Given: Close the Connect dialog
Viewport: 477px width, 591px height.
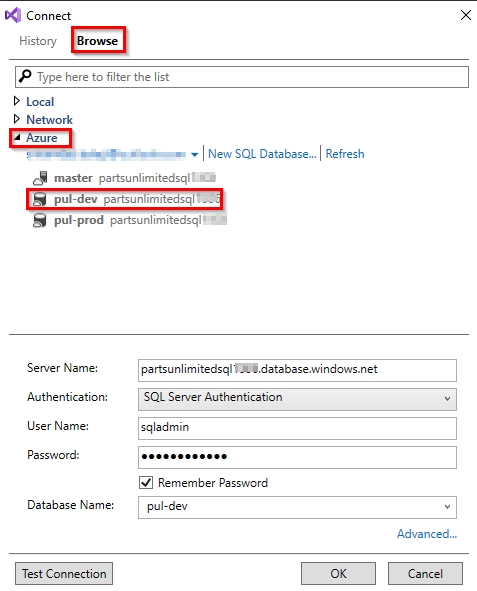Looking at the screenshot, I should coord(466,15).
